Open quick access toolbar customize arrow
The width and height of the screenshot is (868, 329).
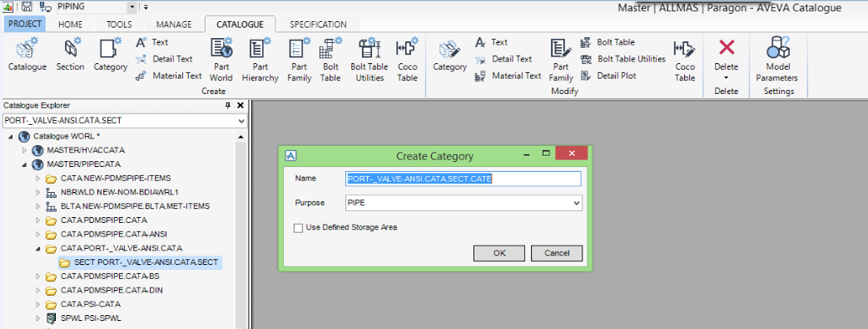146,7
